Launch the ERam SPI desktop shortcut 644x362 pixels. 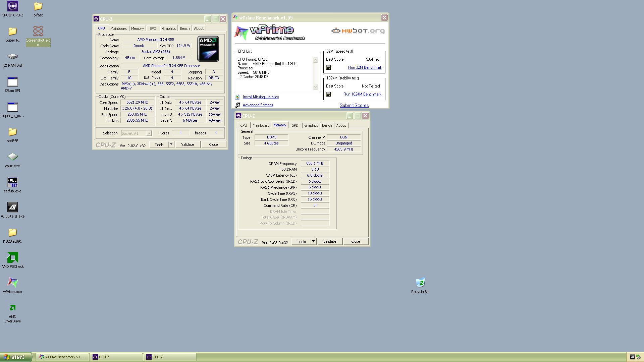[x=12, y=84]
